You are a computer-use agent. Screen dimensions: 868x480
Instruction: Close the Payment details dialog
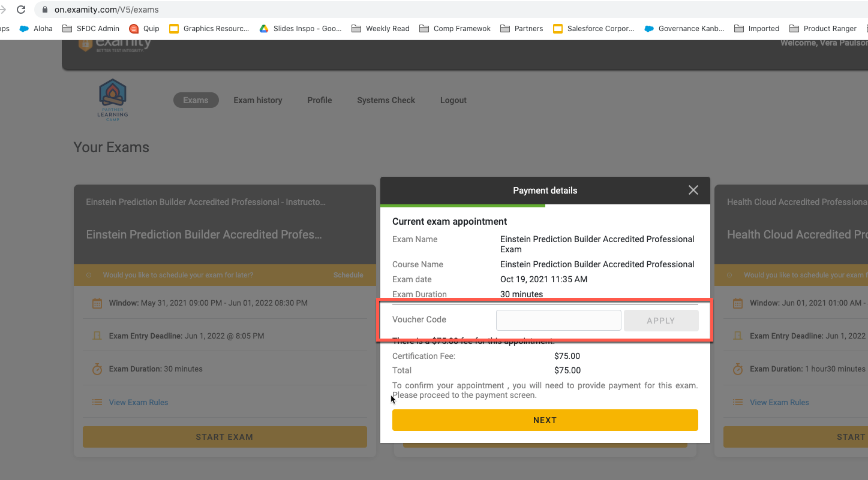click(693, 190)
